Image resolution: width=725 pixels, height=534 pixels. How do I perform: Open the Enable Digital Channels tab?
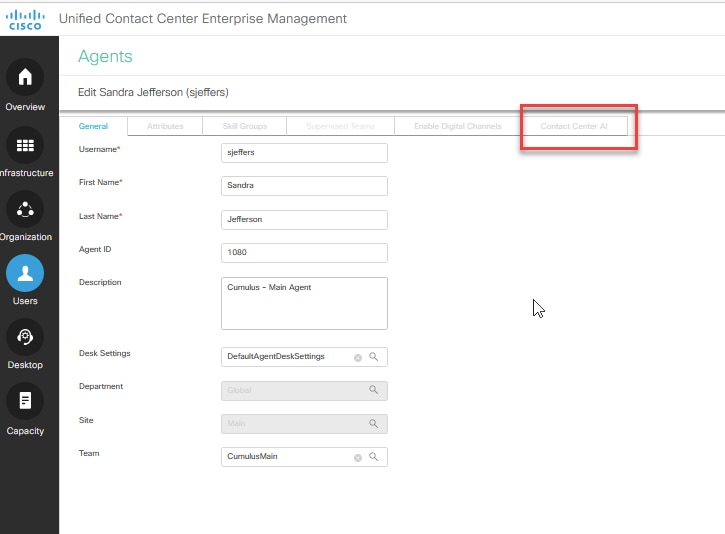click(x=458, y=126)
